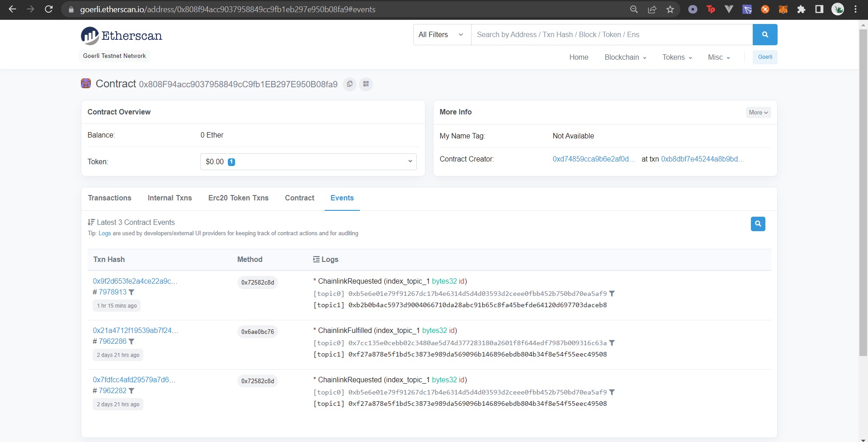Select the Events tab
The image size is (868, 442).
(342, 198)
